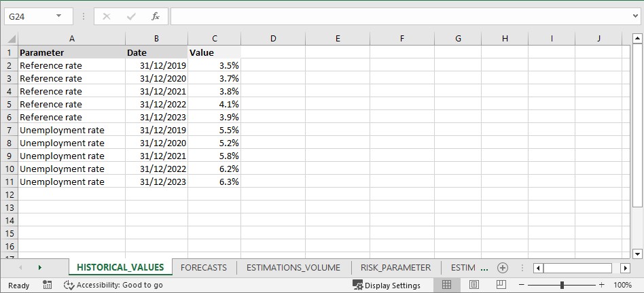The height and width of the screenshot is (293, 644).
Task: Click the macro recording status bar icon
Action: click(x=48, y=285)
